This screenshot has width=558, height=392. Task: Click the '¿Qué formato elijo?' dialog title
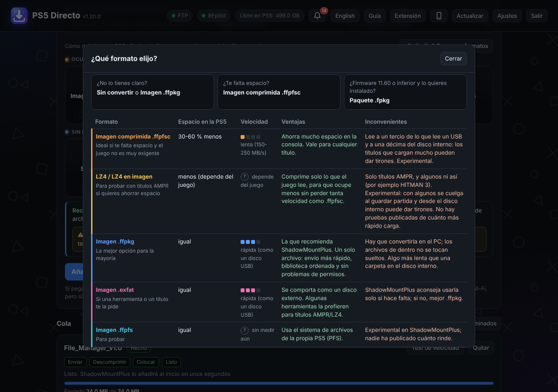[124, 58]
